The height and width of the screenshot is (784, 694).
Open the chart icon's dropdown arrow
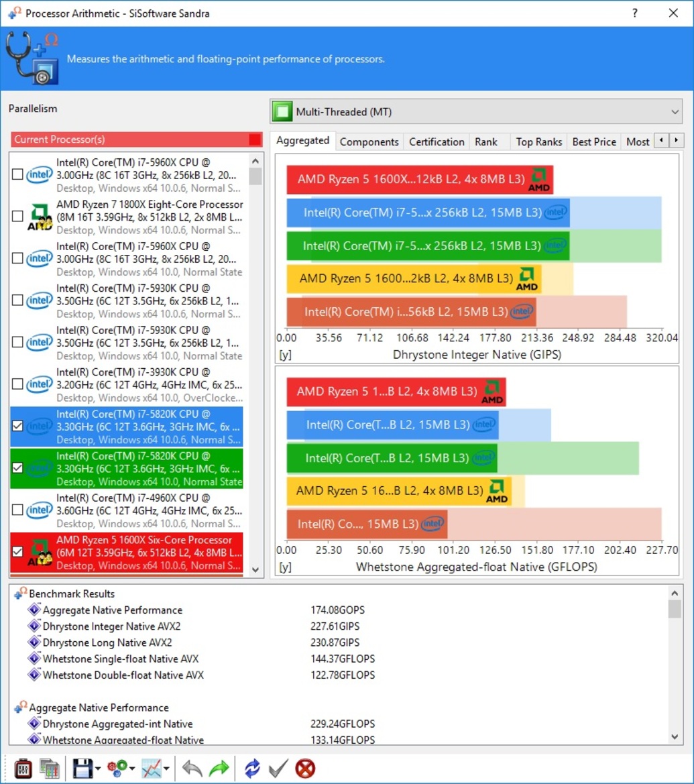166,769
